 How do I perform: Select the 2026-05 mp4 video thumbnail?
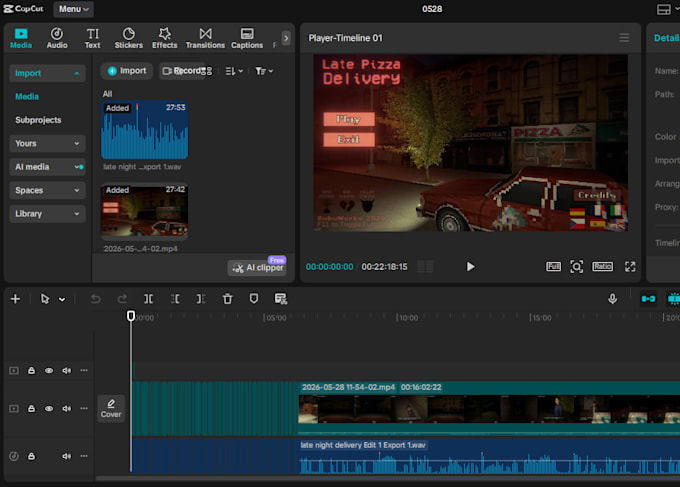144,212
